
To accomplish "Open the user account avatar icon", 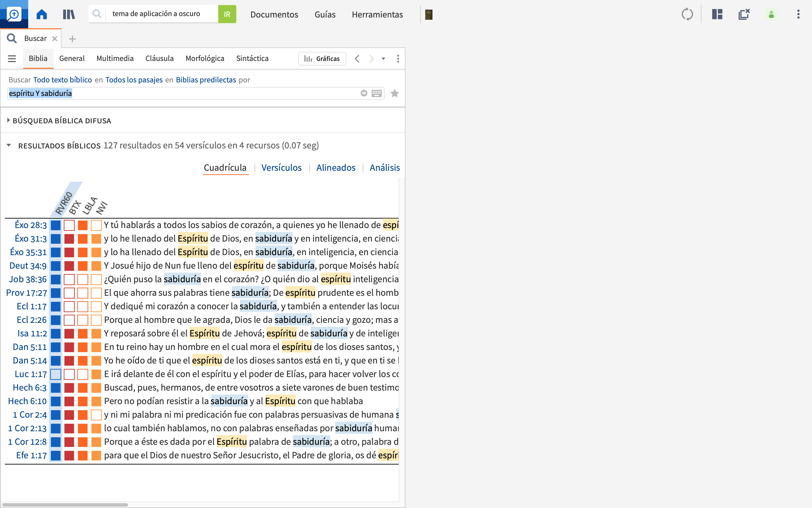I will [x=771, y=14].
